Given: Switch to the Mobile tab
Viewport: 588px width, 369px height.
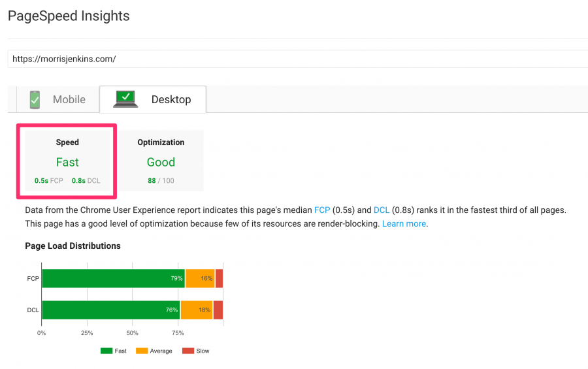Looking at the screenshot, I should (x=57, y=99).
